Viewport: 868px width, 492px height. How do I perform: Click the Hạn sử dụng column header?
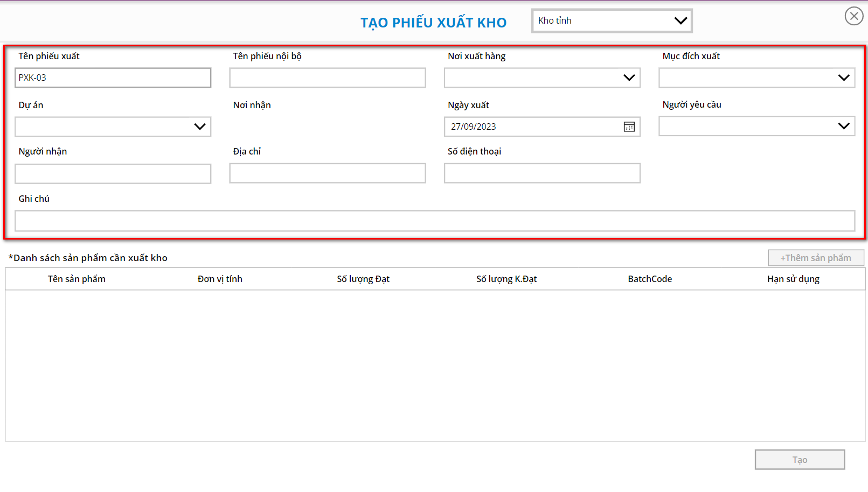793,279
